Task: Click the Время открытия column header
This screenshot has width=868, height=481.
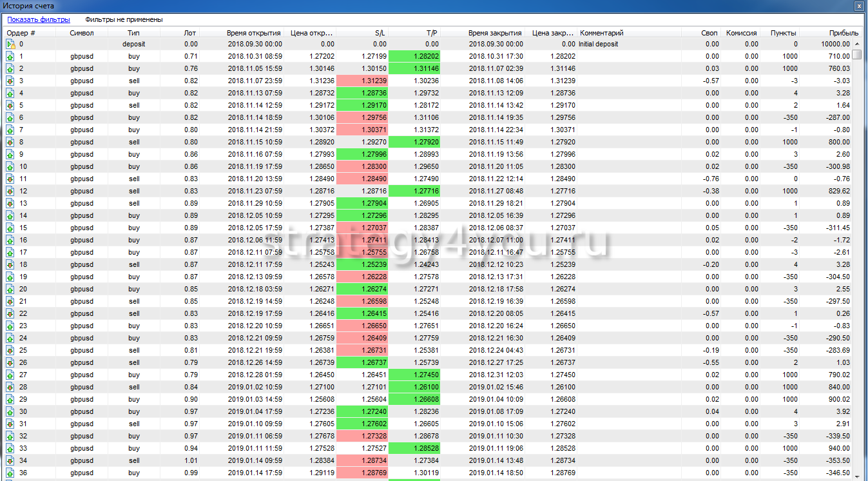Action: tap(253, 33)
